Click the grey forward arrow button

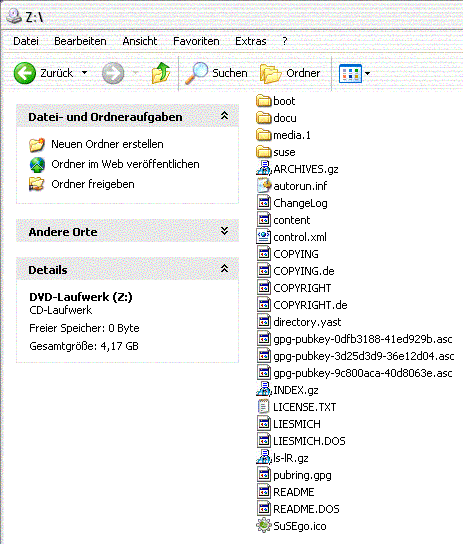(x=113, y=73)
